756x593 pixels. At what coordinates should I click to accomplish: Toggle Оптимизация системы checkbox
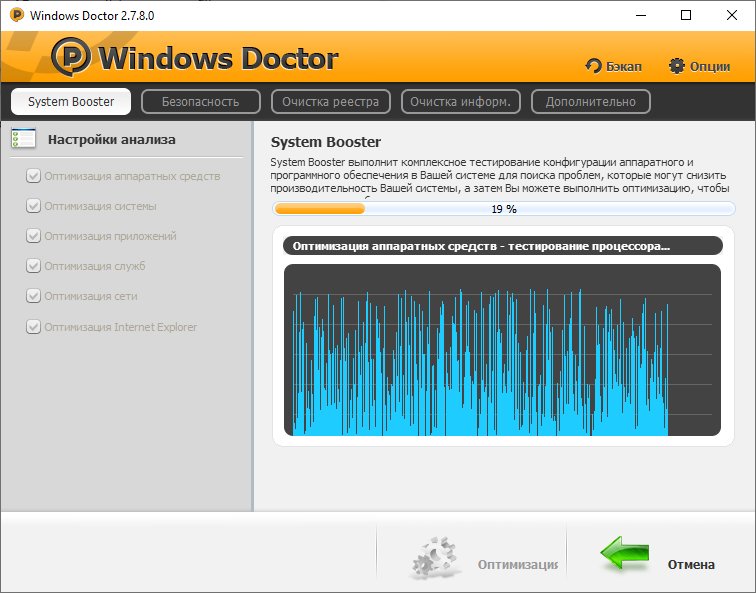33,206
